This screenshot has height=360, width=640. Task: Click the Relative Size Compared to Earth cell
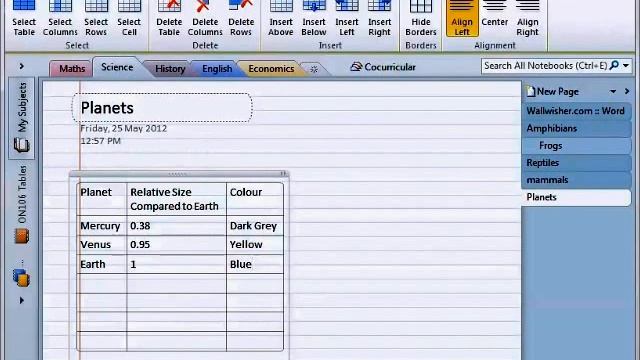tap(176, 199)
